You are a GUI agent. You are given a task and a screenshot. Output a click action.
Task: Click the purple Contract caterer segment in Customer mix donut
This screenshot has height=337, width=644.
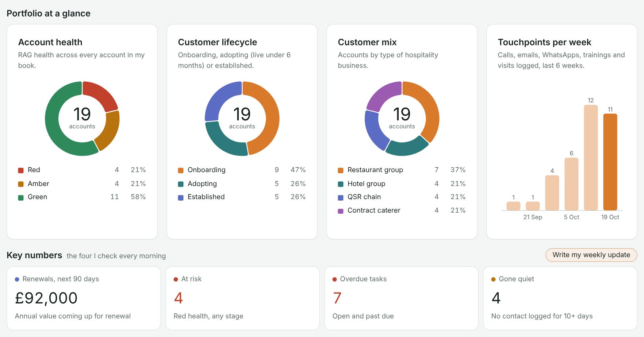click(383, 94)
